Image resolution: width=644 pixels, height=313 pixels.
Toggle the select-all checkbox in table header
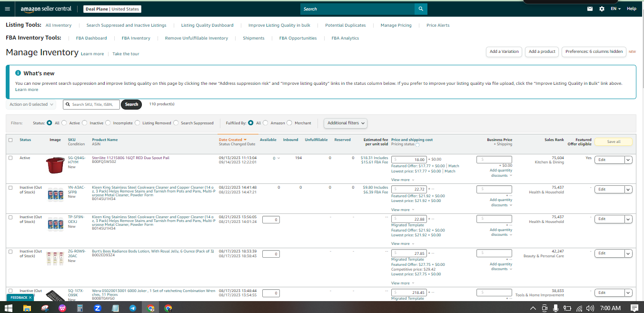(x=10, y=140)
